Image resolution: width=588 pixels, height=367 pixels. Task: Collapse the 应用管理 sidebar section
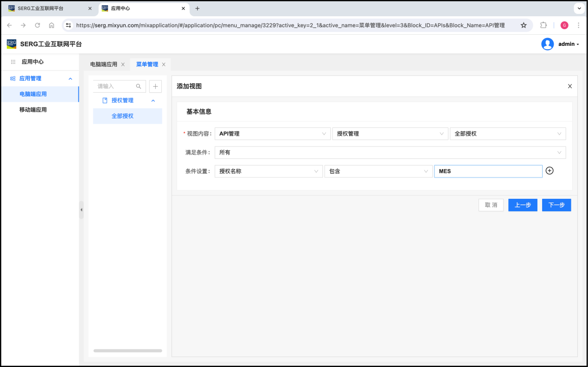click(x=70, y=79)
